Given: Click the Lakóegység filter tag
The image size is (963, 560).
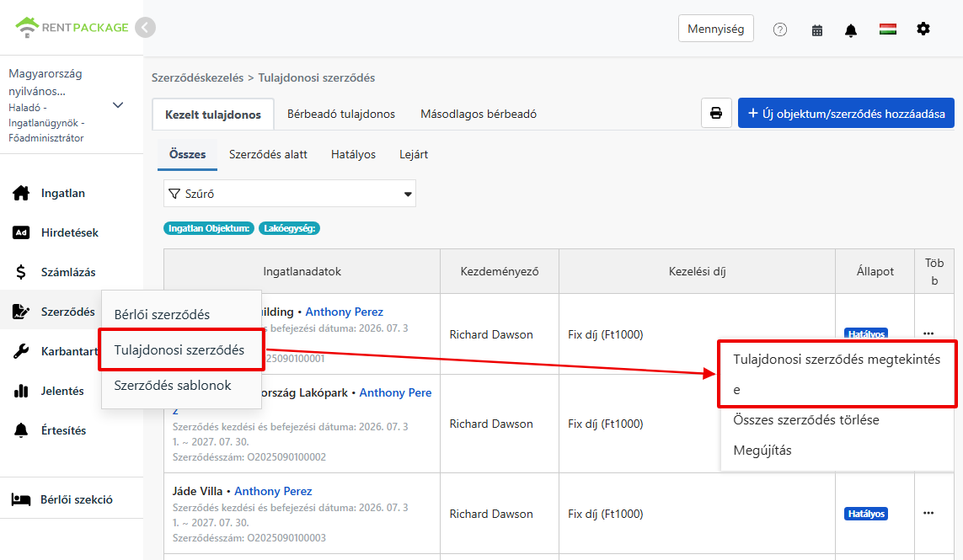Looking at the screenshot, I should tap(289, 228).
